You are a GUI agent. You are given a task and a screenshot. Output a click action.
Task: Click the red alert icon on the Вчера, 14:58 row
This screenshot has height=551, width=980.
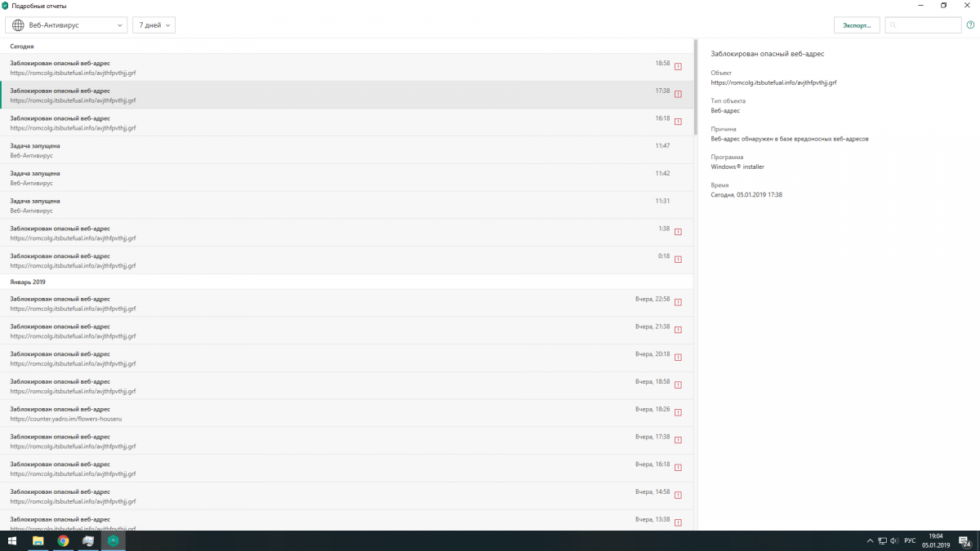tap(678, 496)
